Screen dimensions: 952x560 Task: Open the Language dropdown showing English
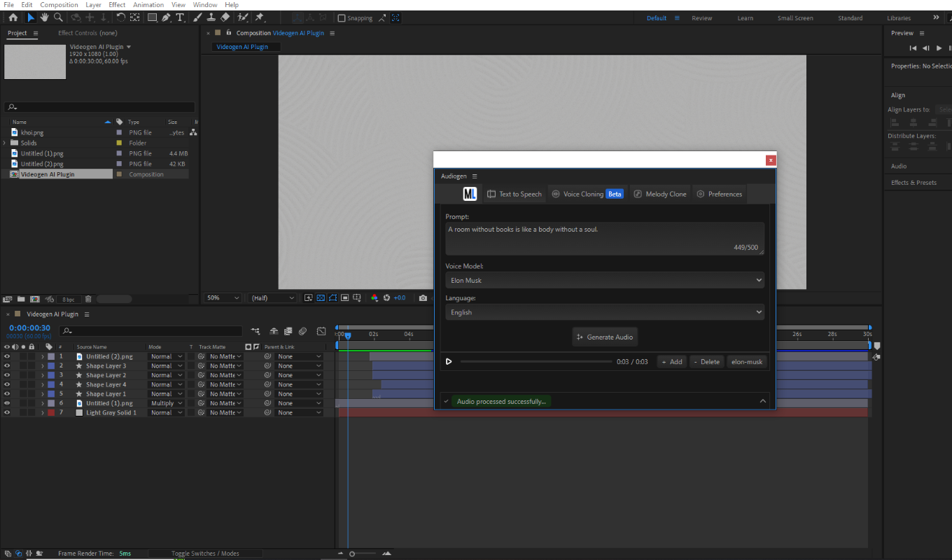(x=604, y=313)
